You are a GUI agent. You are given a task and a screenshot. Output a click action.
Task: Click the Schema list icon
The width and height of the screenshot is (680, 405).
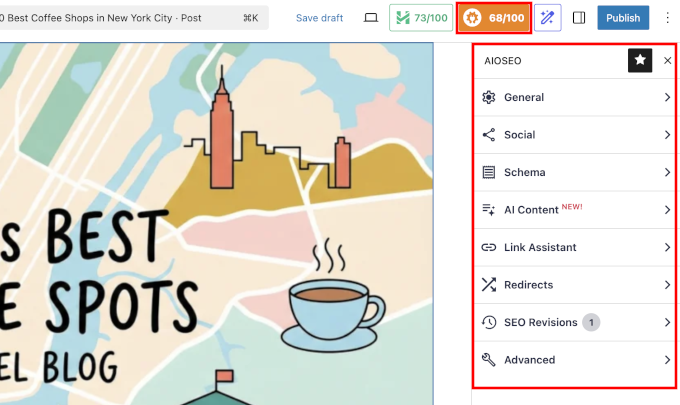pos(488,172)
